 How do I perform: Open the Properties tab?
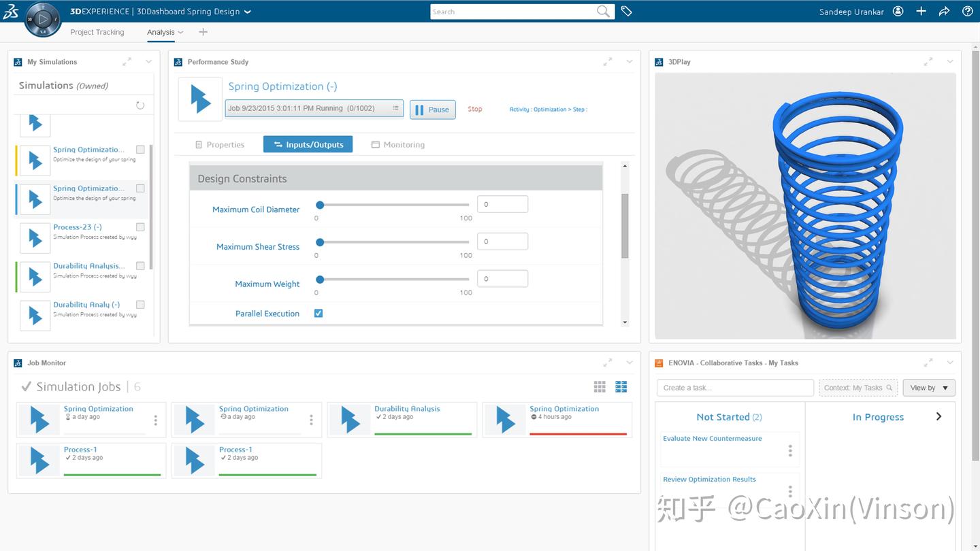pos(220,145)
